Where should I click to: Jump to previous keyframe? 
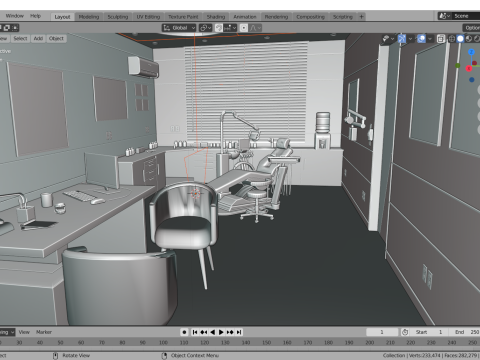point(204,332)
